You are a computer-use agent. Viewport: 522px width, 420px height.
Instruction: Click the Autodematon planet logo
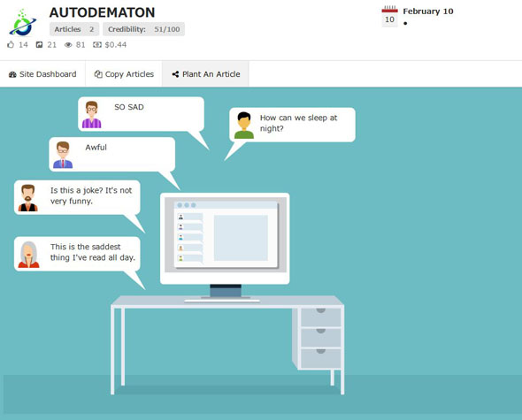23,23
